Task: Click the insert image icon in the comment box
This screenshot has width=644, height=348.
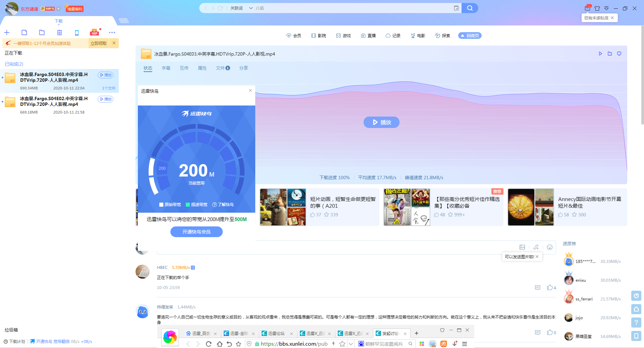Action: pyautogui.click(x=522, y=247)
